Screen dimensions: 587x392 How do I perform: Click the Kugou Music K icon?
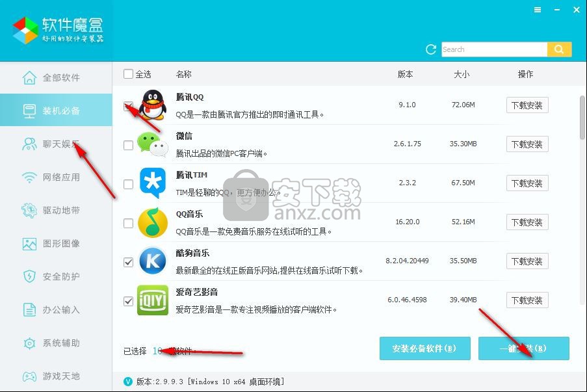tap(153, 261)
